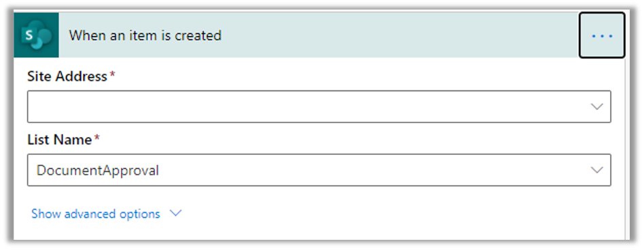Viewport: 644px width, 250px height.
Task: Click inside the empty Site Address field
Action: pyautogui.click(x=319, y=107)
